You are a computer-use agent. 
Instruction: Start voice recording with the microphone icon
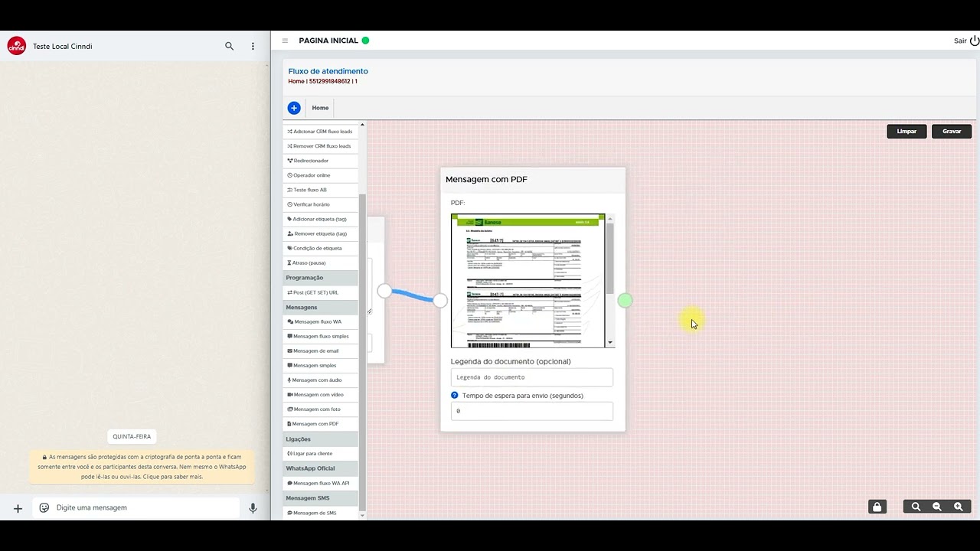(253, 508)
